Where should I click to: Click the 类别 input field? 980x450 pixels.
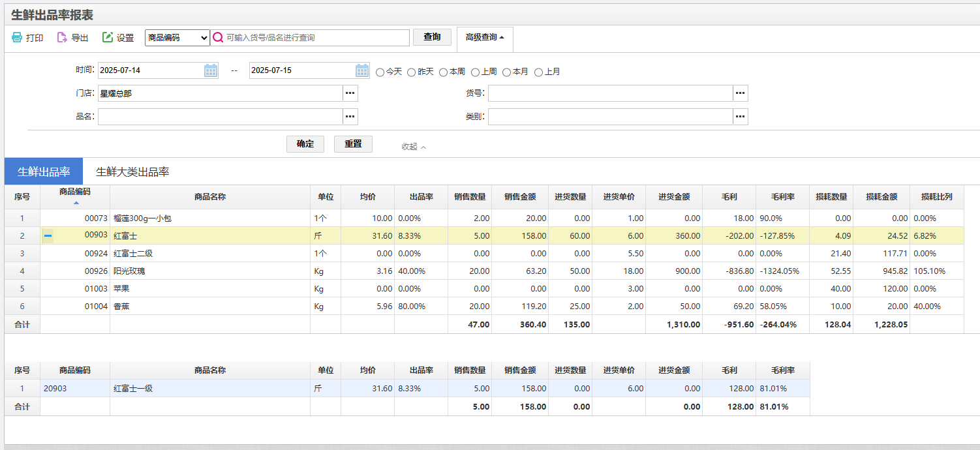pos(611,117)
